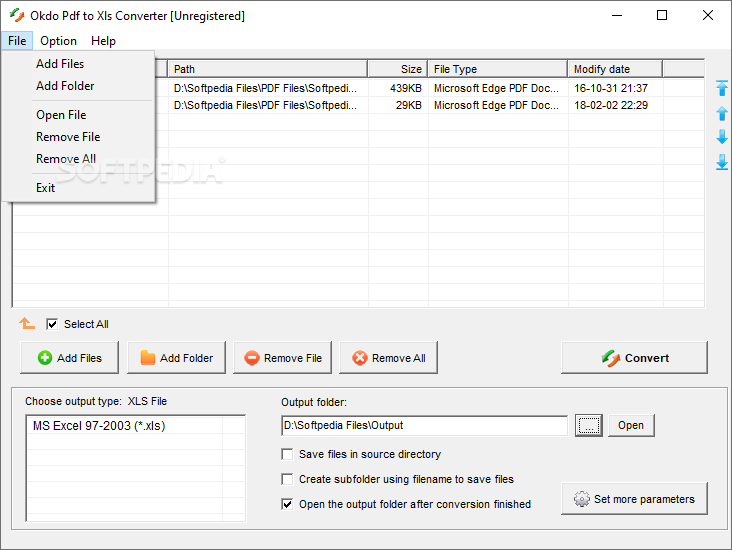This screenshot has height=550, width=732.
Task: Click move-down arrow icon
Action: pyautogui.click(x=722, y=137)
